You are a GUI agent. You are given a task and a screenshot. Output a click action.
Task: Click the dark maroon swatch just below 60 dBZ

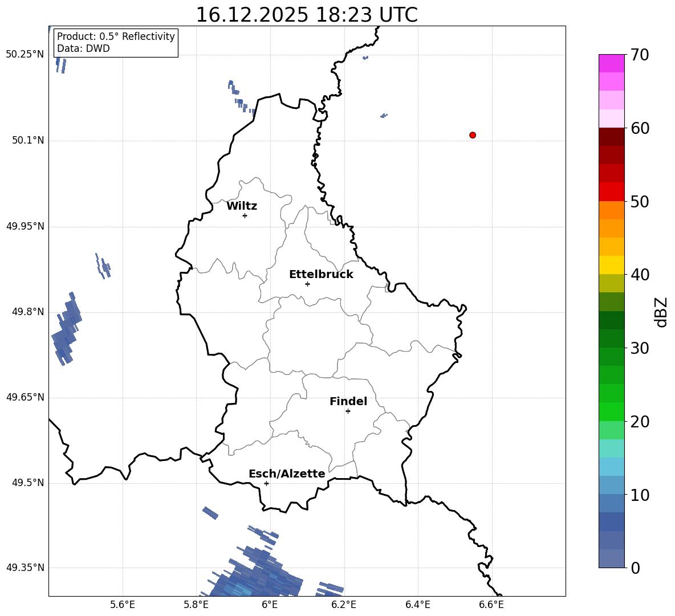611,137
